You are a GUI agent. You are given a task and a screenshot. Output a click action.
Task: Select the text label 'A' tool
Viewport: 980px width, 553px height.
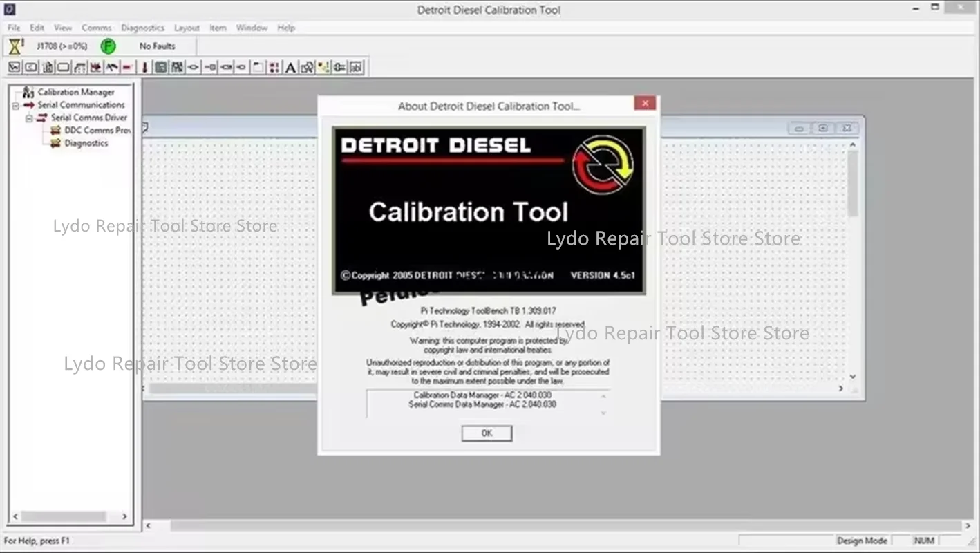tap(290, 67)
